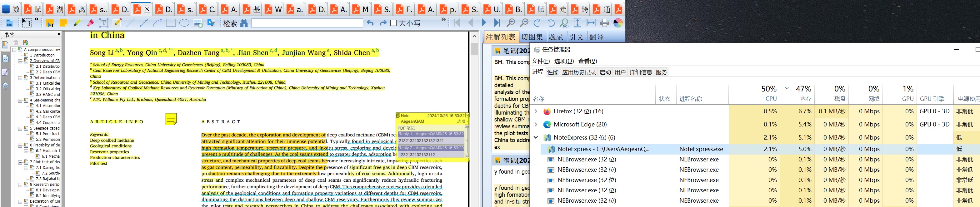
Task: Close the yellow Note popup
Action: [467, 116]
